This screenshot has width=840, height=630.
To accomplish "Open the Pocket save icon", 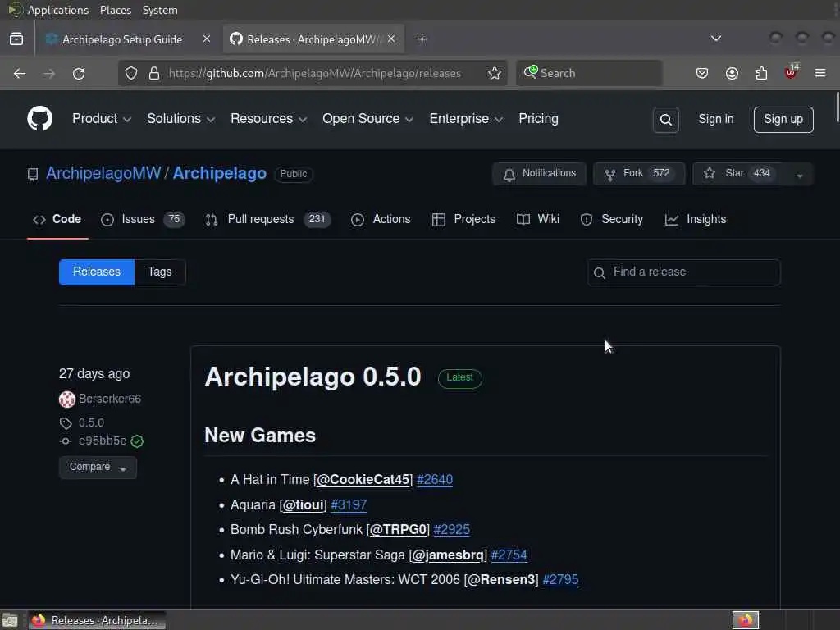I will (x=702, y=73).
